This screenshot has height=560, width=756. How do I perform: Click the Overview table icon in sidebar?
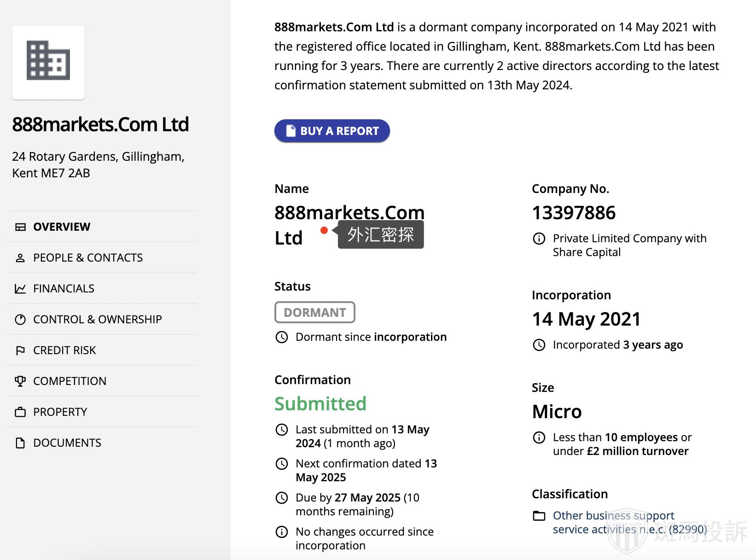pos(20,227)
